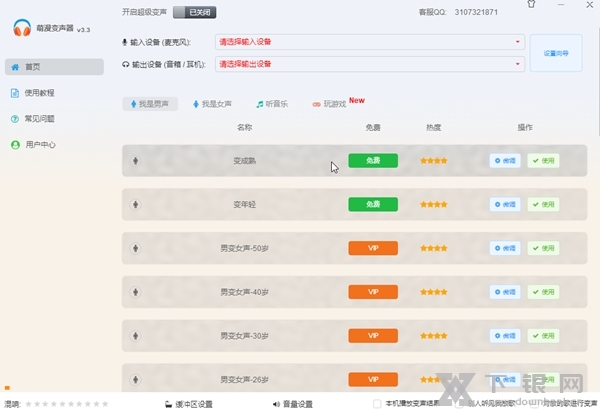600x415 pixels.
Task: Click the 变成熟 voice name
Action: point(245,161)
